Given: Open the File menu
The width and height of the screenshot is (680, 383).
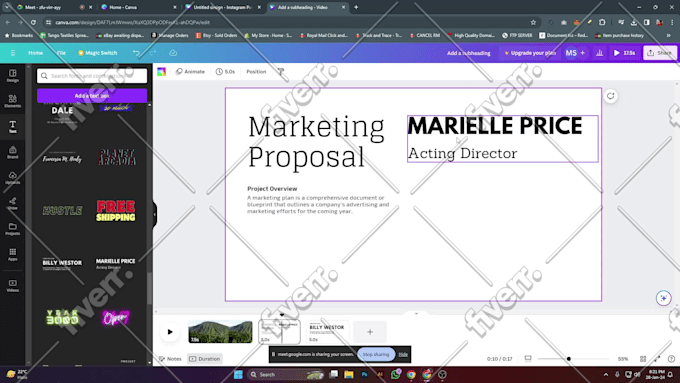Looking at the screenshot, I should click(x=61, y=53).
